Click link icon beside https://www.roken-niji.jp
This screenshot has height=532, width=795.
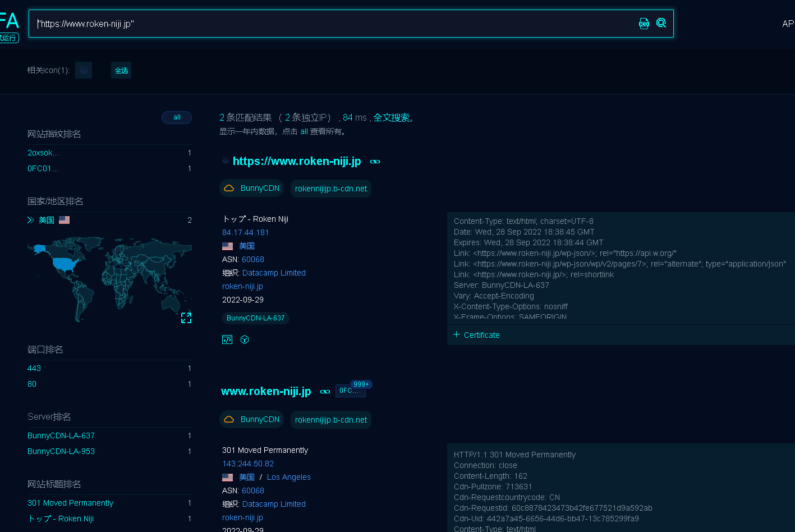[375, 162]
